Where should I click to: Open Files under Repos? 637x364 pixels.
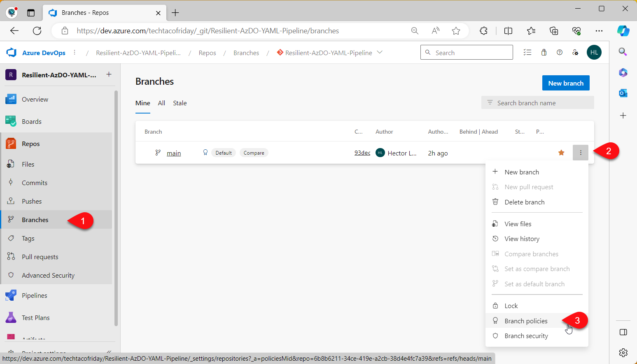[57, 164]
